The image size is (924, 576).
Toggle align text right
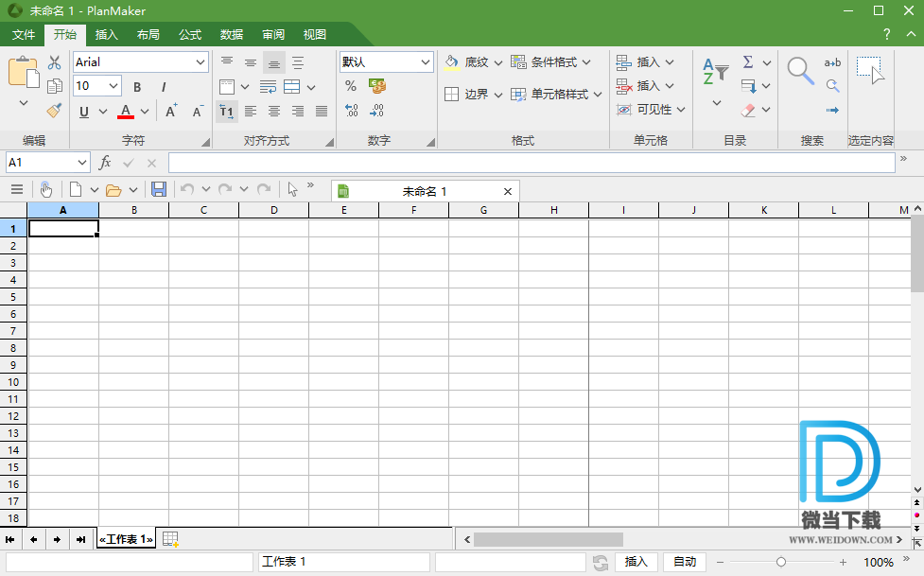[x=298, y=111]
